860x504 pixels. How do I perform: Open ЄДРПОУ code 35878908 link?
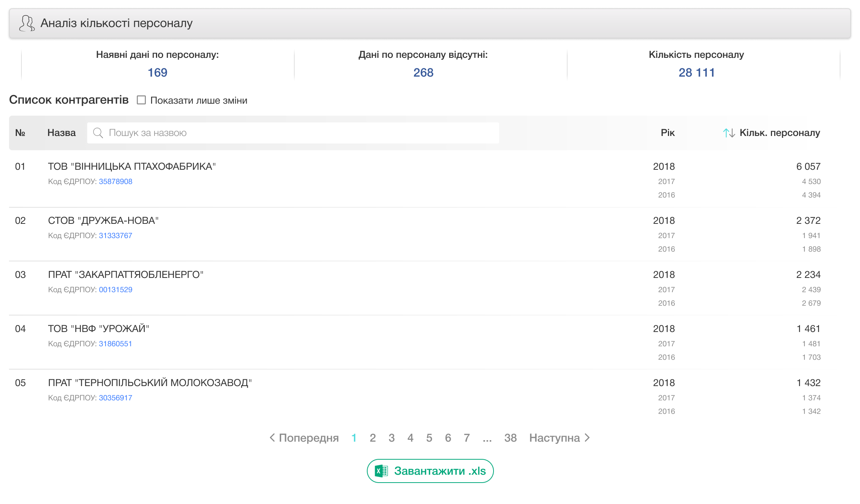pyautogui.click(x=115, y=181)
